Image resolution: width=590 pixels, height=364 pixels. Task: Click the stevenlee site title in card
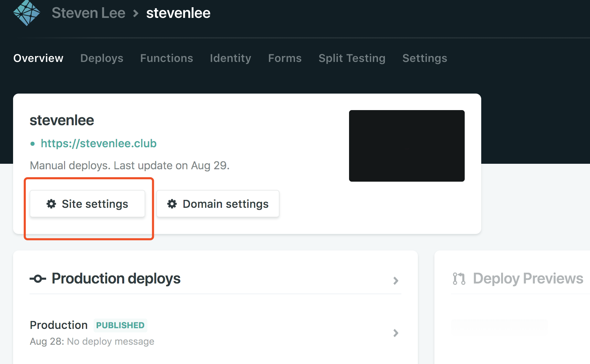coord(62,120)
